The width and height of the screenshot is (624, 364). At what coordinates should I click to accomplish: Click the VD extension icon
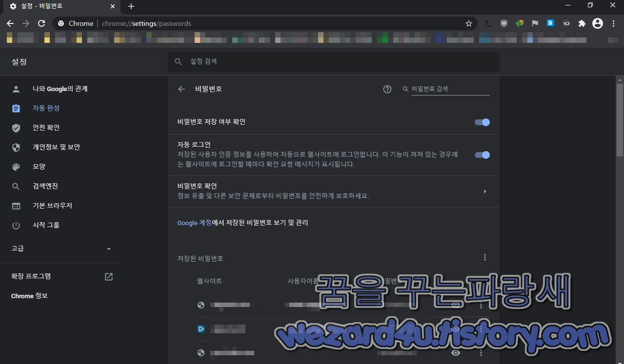click(566, 23)
